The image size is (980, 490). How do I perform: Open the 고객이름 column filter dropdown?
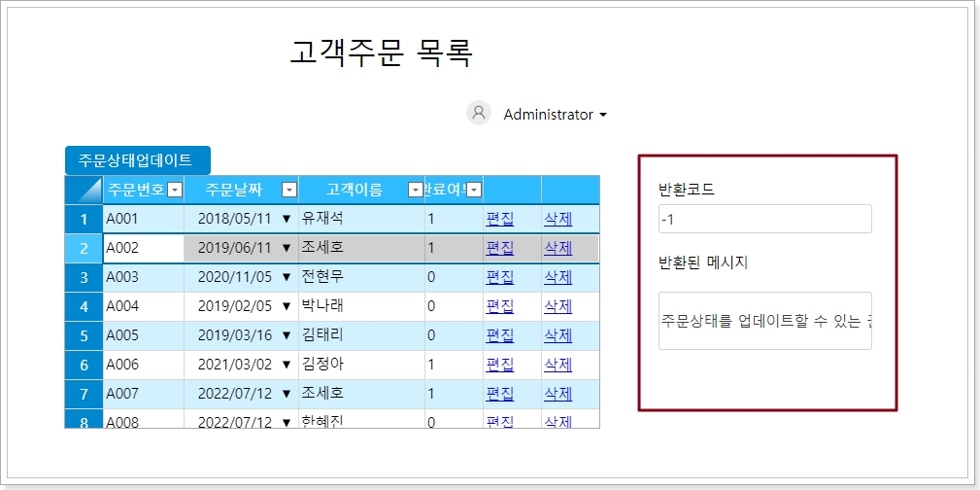pyautogui.click(x=416, y=190)
